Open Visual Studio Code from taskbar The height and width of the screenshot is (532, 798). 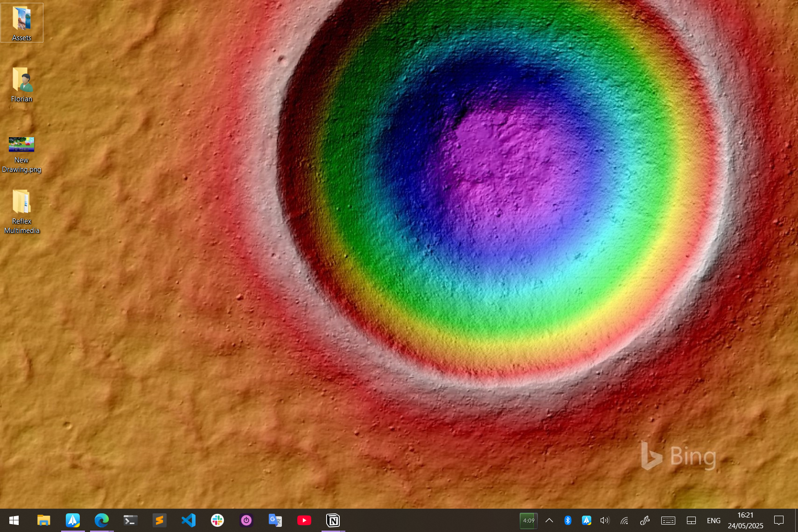coord(188,520)
